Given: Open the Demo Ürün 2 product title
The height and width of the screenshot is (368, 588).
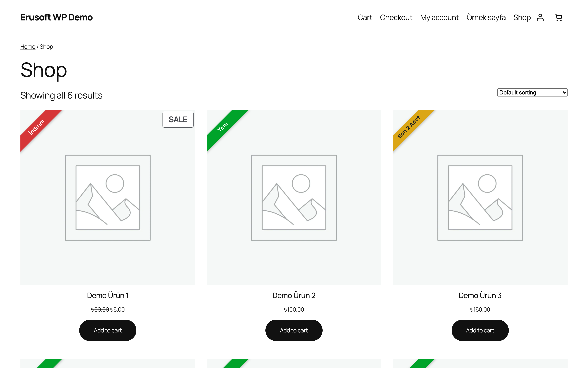Looking at the screenshot, I should point(294,295).
